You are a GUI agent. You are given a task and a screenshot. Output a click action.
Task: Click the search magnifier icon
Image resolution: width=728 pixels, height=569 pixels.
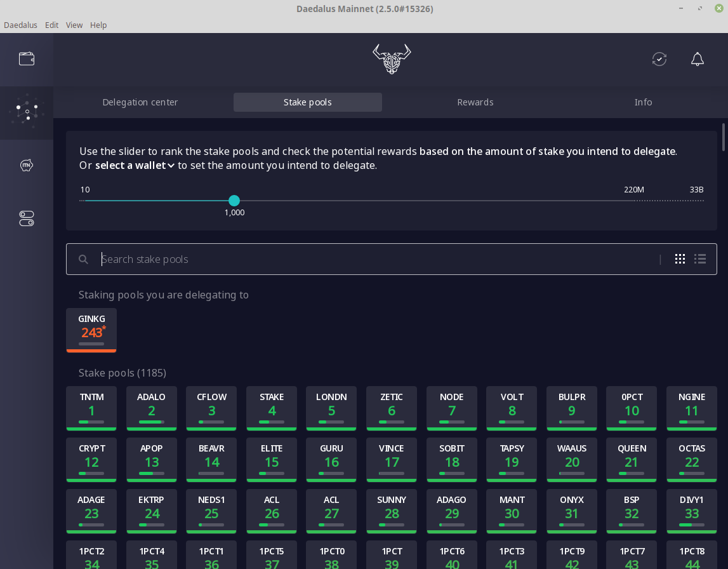tap(83, 259)
